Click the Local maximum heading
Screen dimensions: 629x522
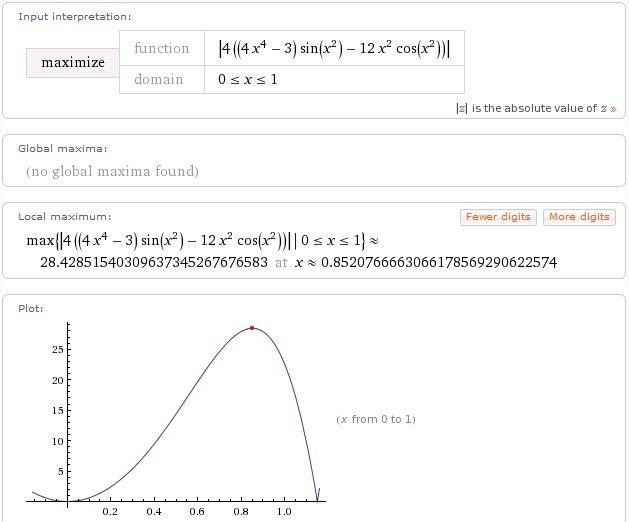point(65,217)
